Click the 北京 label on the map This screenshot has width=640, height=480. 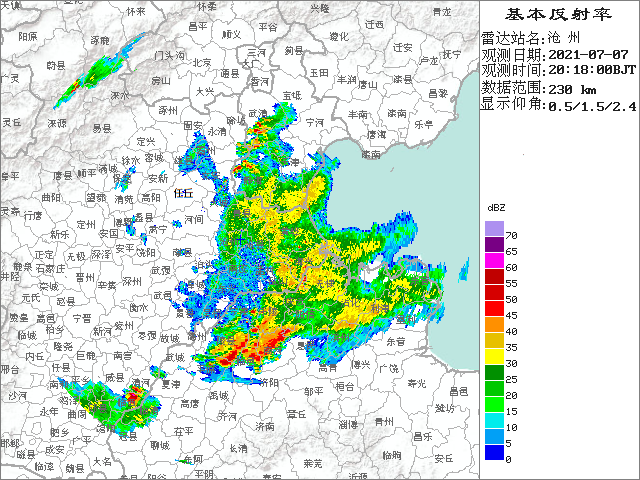201,62
